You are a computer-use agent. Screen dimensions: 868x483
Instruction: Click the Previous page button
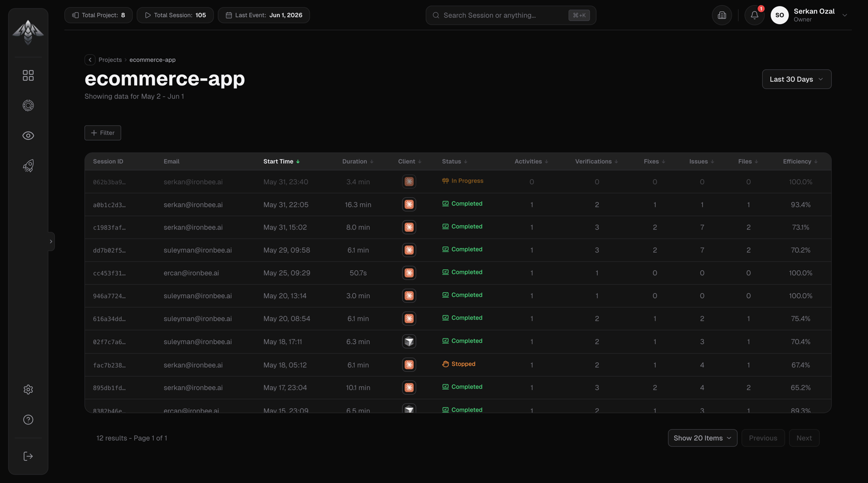[x=763, y=438]
